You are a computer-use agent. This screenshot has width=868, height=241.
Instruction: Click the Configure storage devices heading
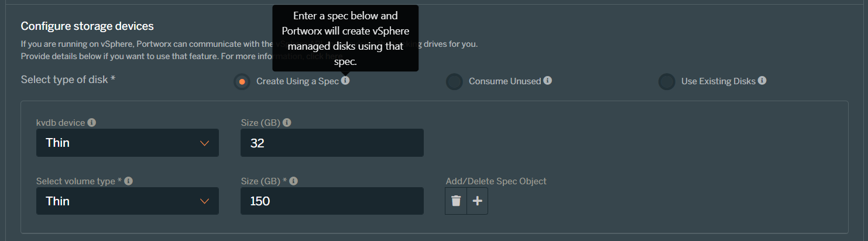(x=87, y=26)
